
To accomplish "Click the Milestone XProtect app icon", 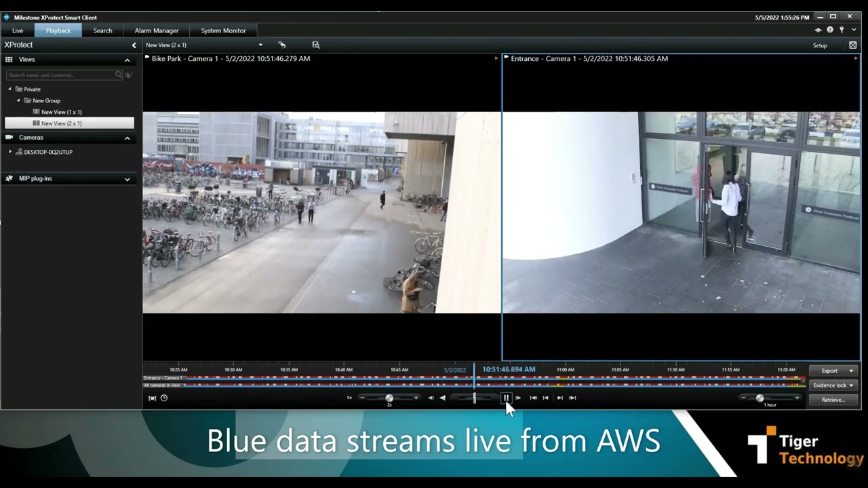I will point(7,17).
